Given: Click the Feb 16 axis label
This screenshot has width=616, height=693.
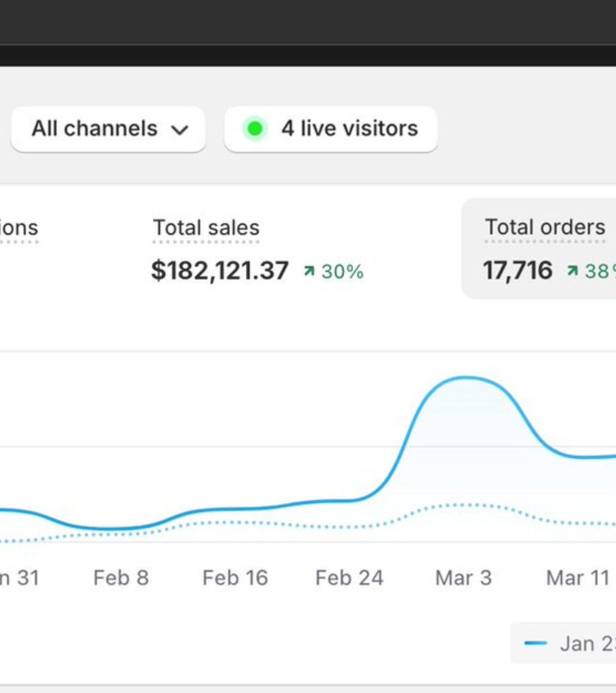Looking at the screenshot, I should click(x=235, y=578).
